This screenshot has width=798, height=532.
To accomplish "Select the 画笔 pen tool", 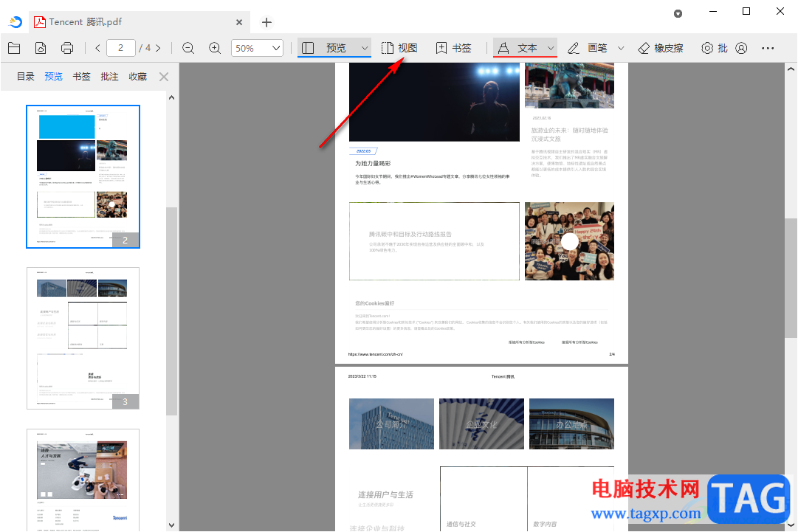I will click(588, 48).
